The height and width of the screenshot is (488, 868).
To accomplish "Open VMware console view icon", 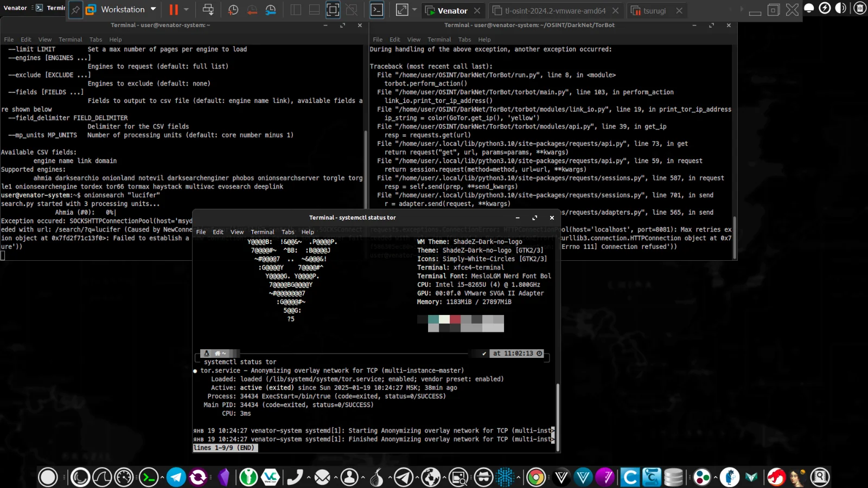I will (x=376, y=9).
